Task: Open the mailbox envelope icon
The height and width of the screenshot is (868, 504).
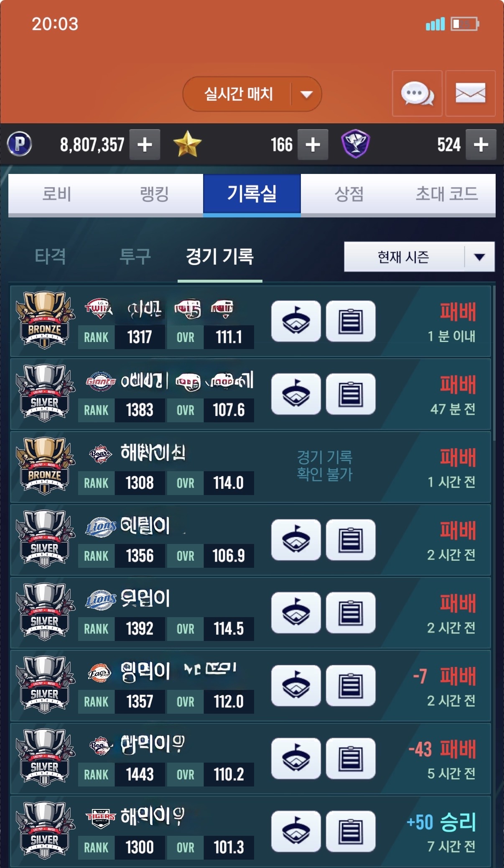Action: pyautogui.click(x=471, y=93)
